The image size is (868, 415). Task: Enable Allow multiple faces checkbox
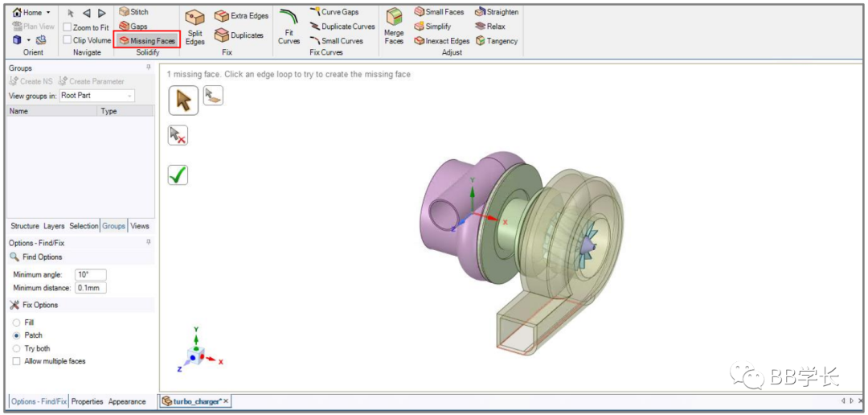click(16, 361)
